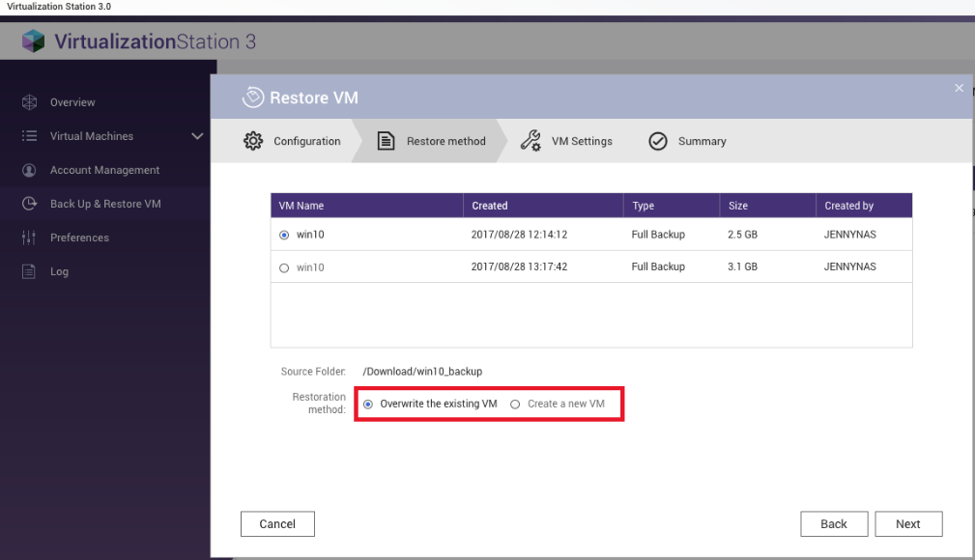Screen dimensions: 975x560
Task: Click the Back Up & Restore VM icon
Action: [x=29, y=204]
